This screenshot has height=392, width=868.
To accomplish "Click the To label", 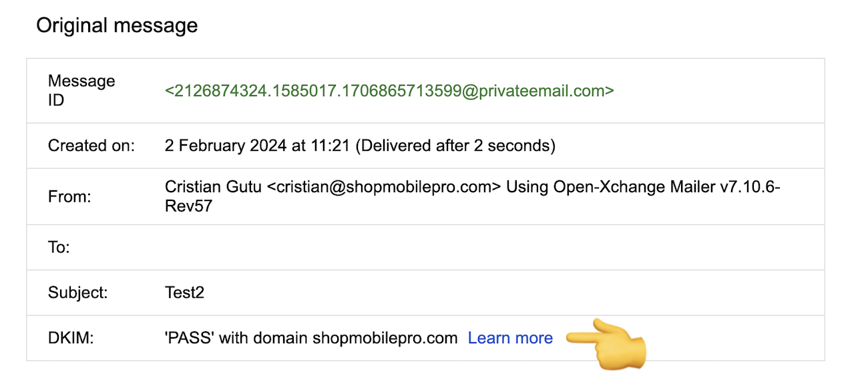I will (x=59, y=248).
